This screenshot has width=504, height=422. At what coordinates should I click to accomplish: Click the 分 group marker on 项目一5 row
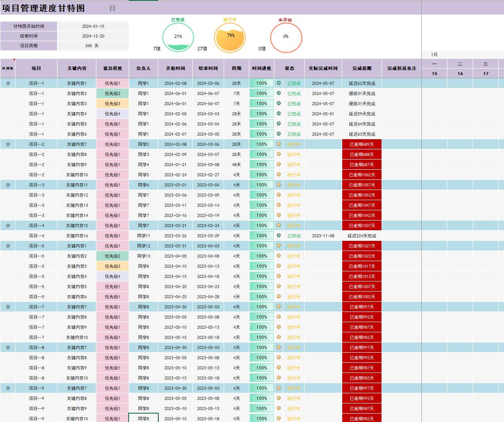coord(8,246)
